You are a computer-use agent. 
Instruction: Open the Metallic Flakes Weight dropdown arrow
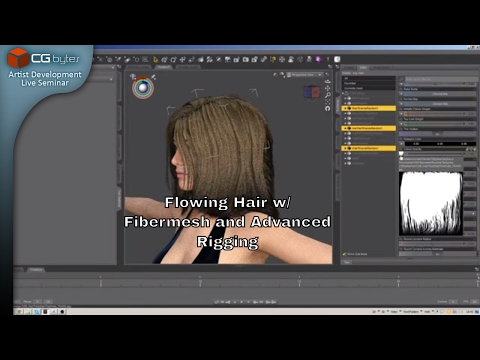point(401,114)
